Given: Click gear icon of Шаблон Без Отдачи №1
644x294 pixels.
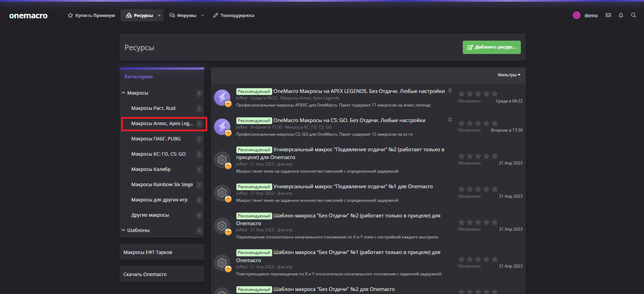Looking at the screenshot, I should pos(222,263).
